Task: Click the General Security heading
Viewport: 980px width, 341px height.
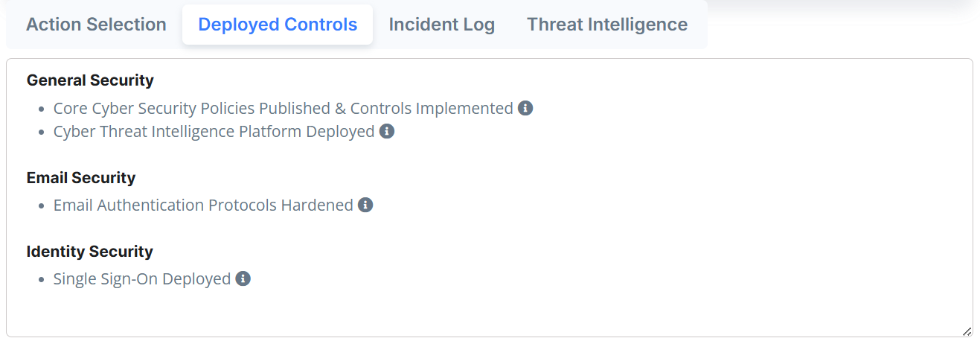Action: coord(90,80)
